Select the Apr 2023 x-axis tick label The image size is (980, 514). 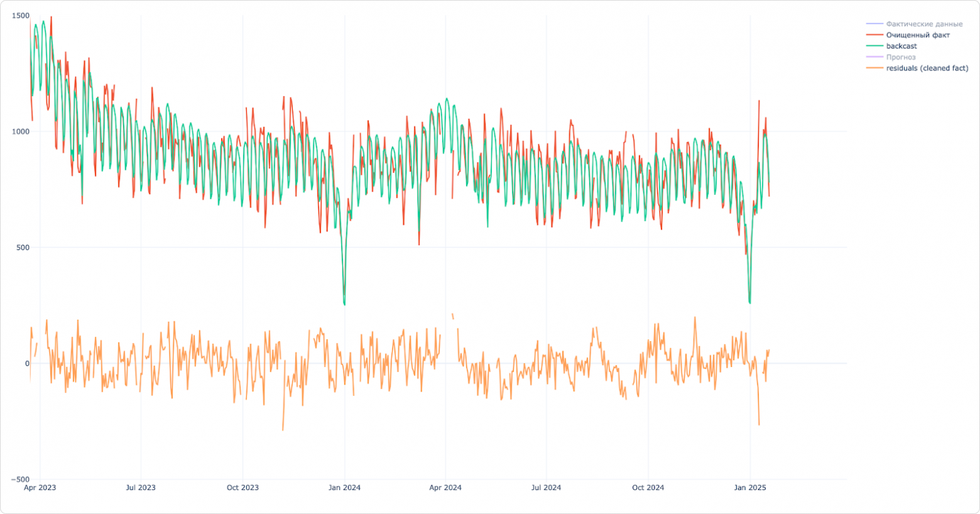pyautogui.click(x=40, y=488)
